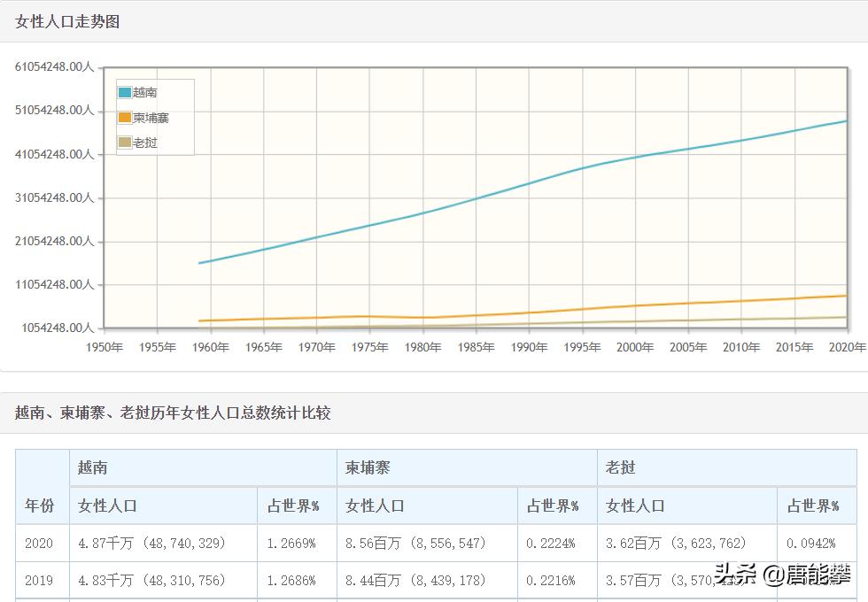Click the 1950年 label on the x-axis
This screenshot has height=602, width=868.
pyautogui.click(x=105, y=347)
